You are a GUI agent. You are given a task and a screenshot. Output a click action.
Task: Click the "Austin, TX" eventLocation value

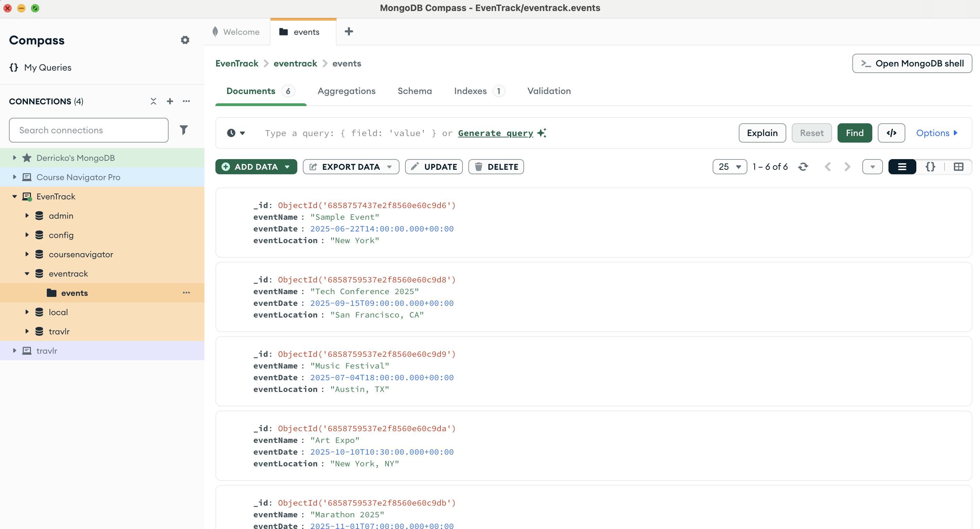[x=360, y=389]
